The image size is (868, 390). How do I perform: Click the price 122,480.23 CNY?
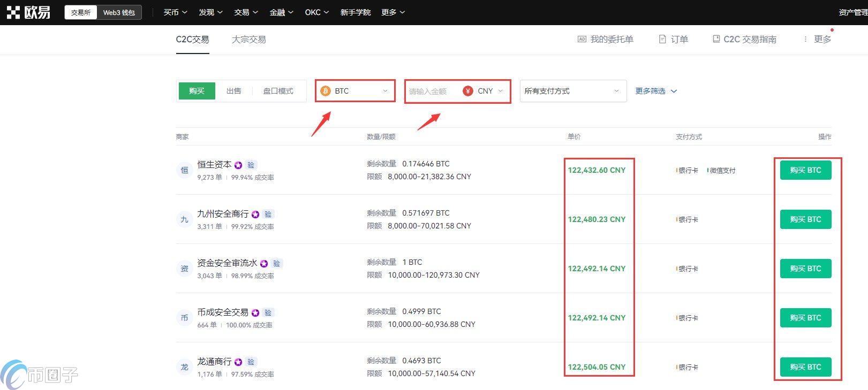click(597, 219)
